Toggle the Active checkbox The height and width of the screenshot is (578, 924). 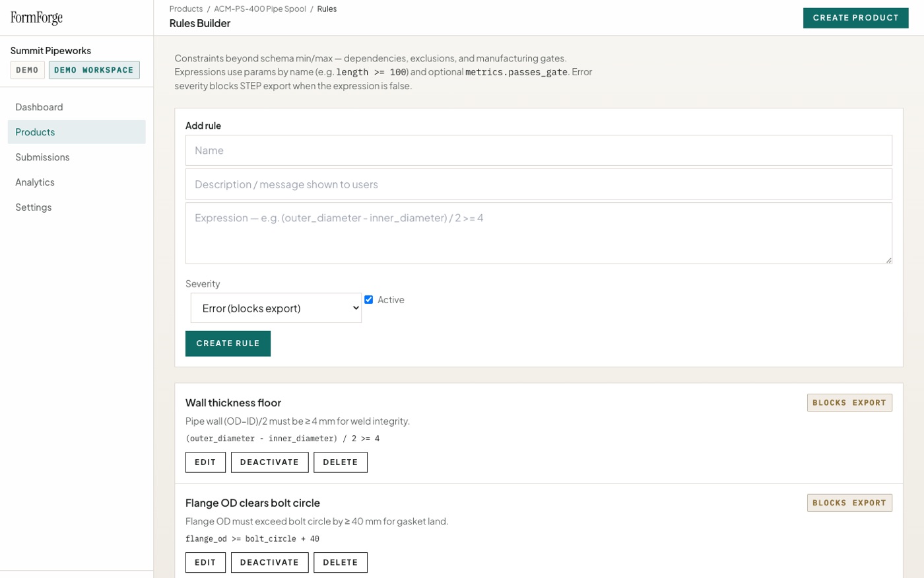tap(369, 300)
